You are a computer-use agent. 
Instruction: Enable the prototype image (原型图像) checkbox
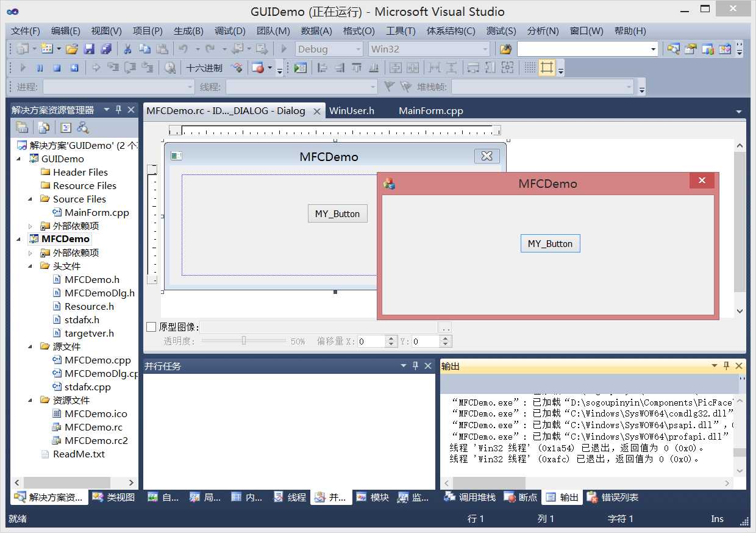pyautogui.click(x=151, y=327)
